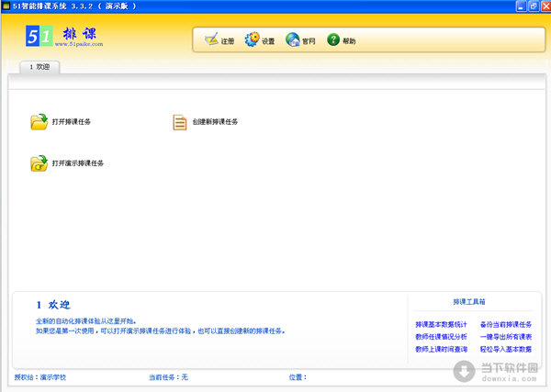551x392 pixels.
Task: Click the www.51paike.com website text
Action: pyautogui.click(x=79, y=44)
